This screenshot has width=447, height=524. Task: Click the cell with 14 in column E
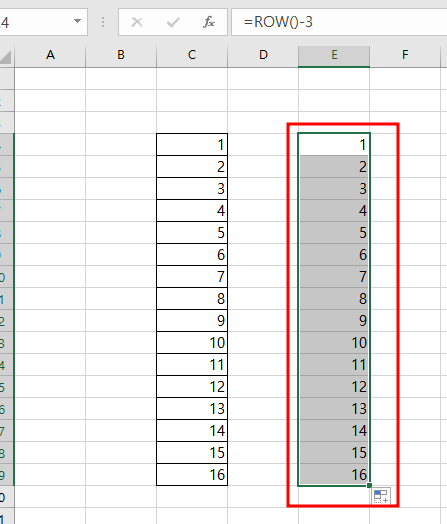334,430
